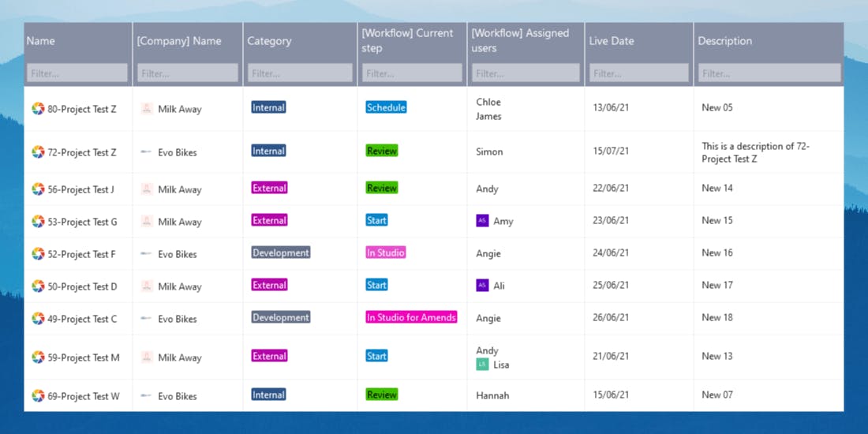Image resolution: width=868 pixels, height=434 pixels.
Task: Click the project icon for 53-Project Test G
Action: [38, 222]
